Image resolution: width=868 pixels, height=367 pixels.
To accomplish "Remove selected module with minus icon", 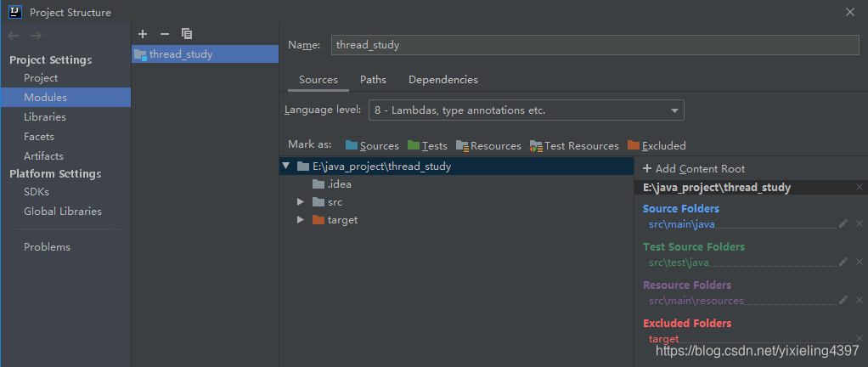I will point(165,34).
